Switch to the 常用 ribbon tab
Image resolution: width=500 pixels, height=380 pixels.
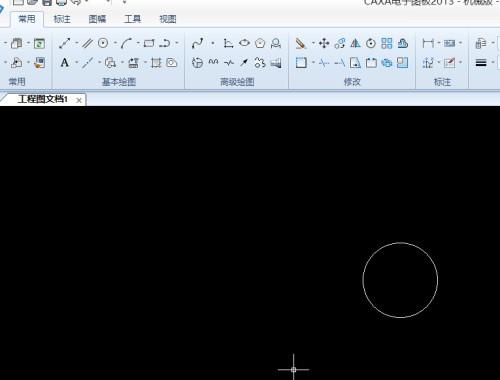click(x=27, y=19)
